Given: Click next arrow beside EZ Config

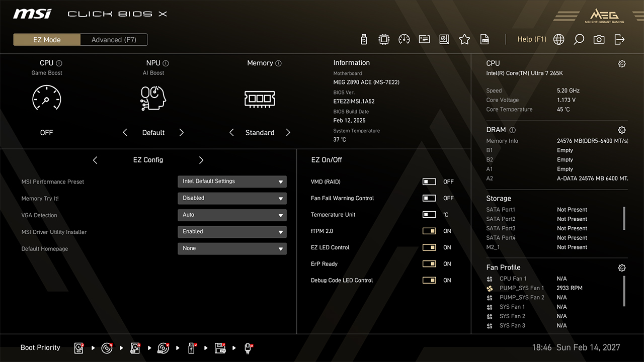Looking at the screenshot, I should [201, 160].
